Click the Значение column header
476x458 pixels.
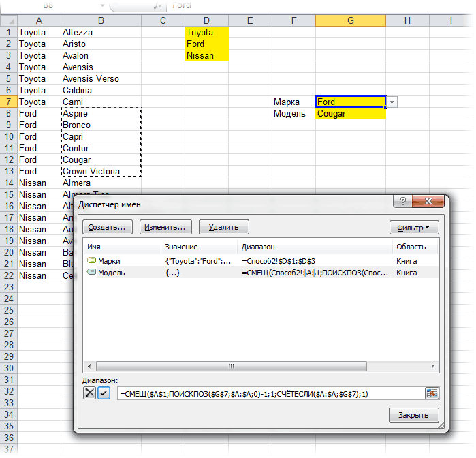coord(199,247)
